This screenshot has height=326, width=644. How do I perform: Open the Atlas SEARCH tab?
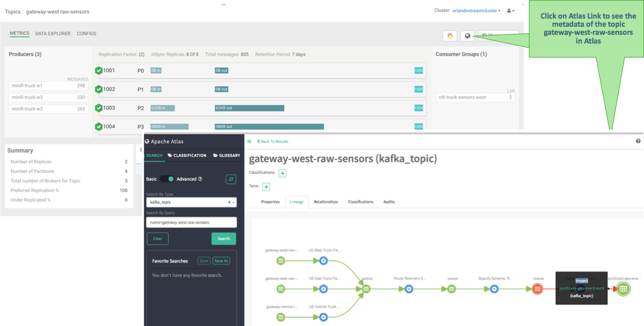[x=154, y=156]
